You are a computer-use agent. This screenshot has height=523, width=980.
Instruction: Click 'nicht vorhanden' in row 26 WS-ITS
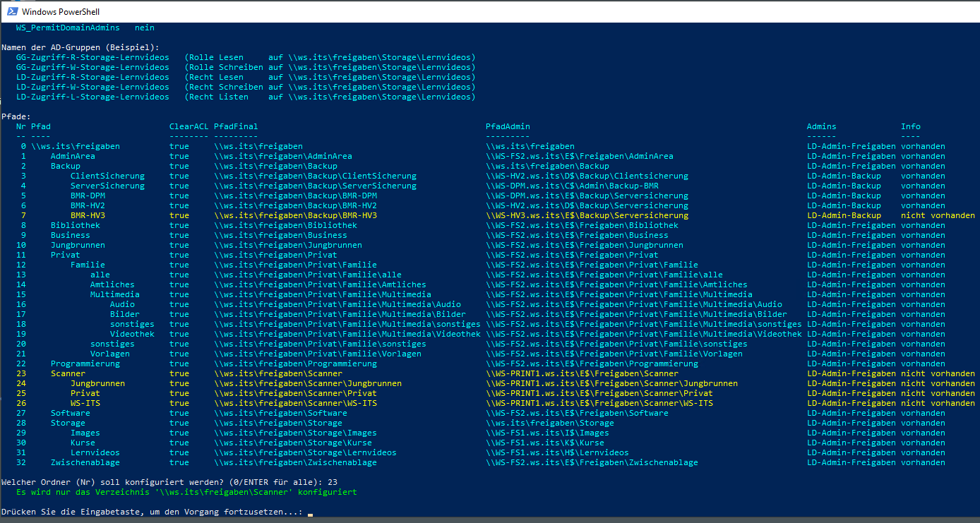click(x=938, y=403)
